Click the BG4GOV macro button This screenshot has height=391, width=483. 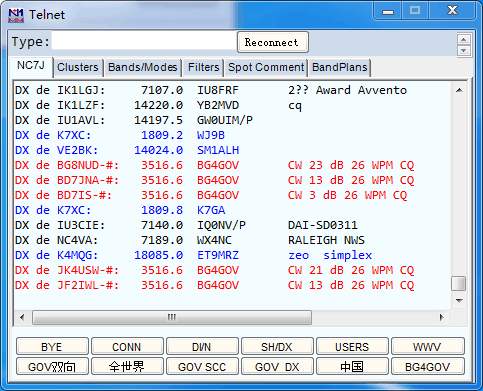(427, 366)
